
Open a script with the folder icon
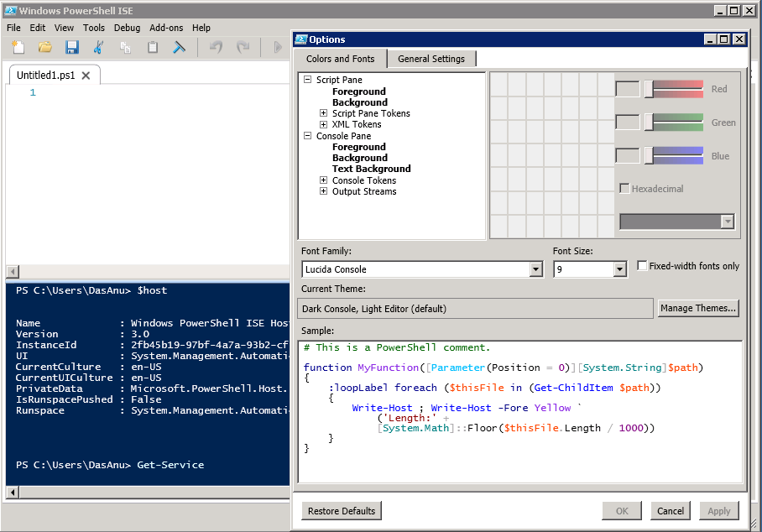click(x=44, y=47)
